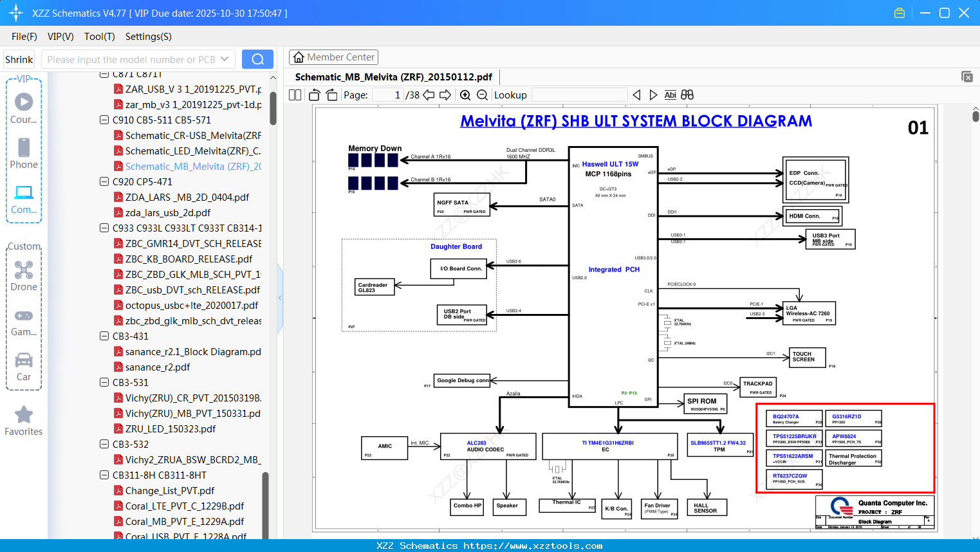Toggle the Abi whole-word match option
Viewport: 980px width, 552px height.
pyautogui.click(x=670, y=95)
